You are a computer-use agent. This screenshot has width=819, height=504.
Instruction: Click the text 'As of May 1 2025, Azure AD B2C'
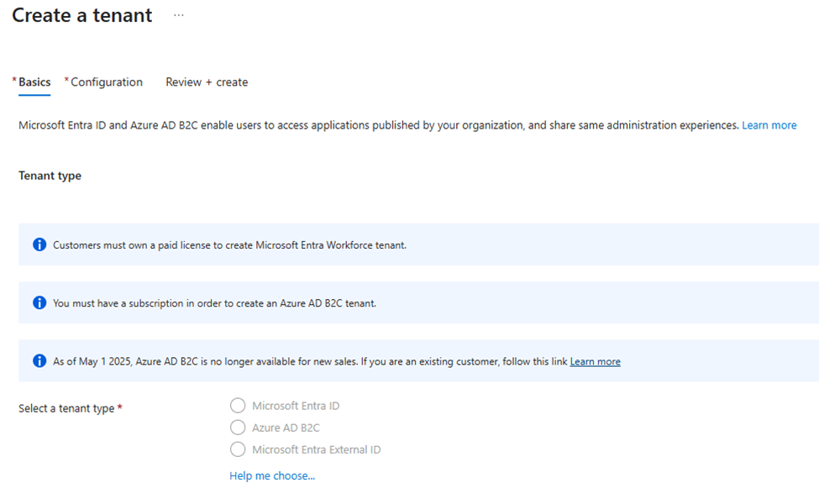click(125, 361)
